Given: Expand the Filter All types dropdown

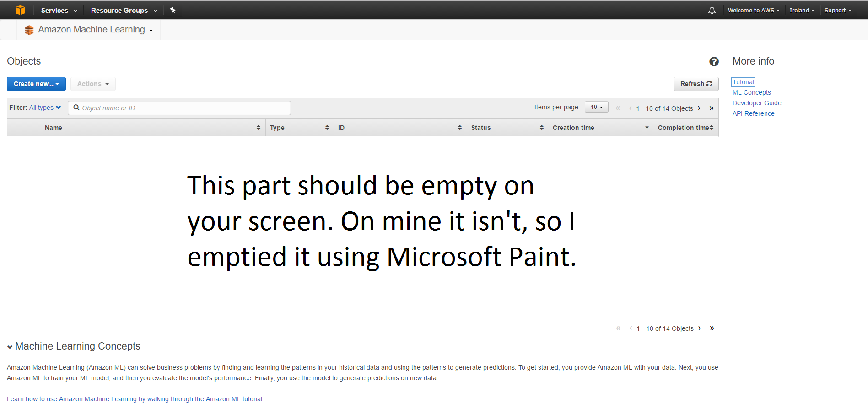Looking at the screenshot, I should pos(45,108).
